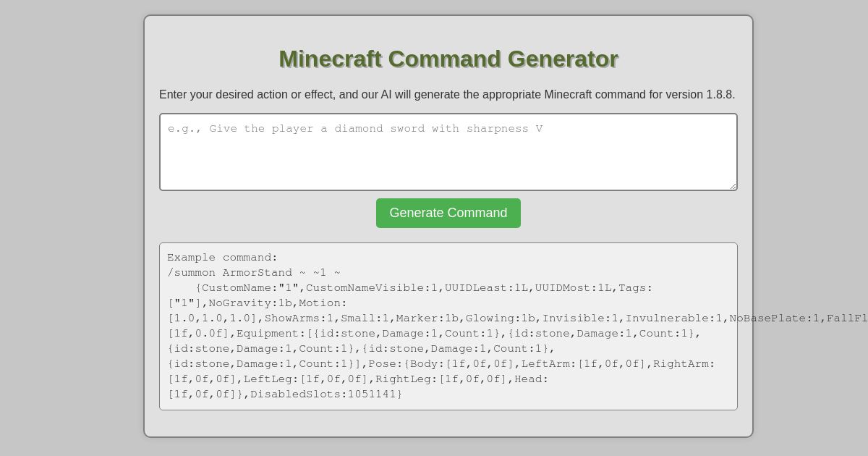868x456 pixels.
Task: Click the Generate Command button
Action: click(448, 213)
